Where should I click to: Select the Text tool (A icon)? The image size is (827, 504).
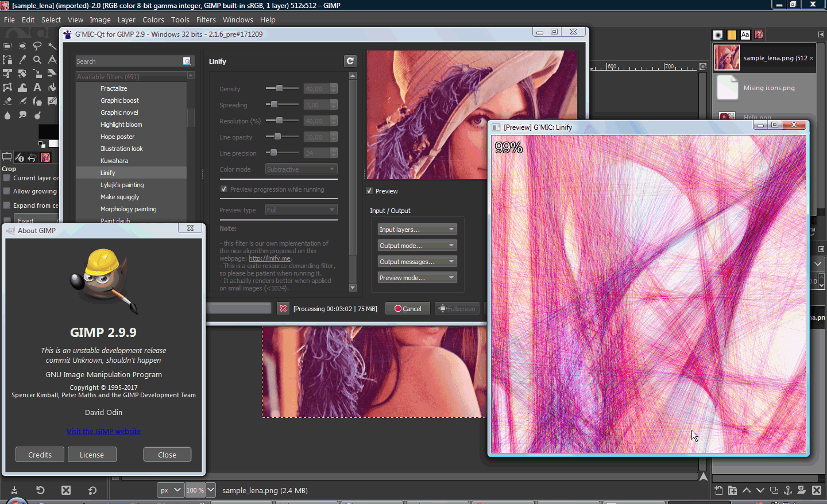point(37,88)
